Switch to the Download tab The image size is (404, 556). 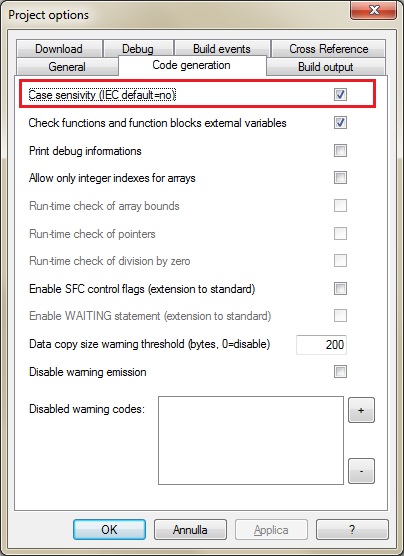click(x=59, y=49)
